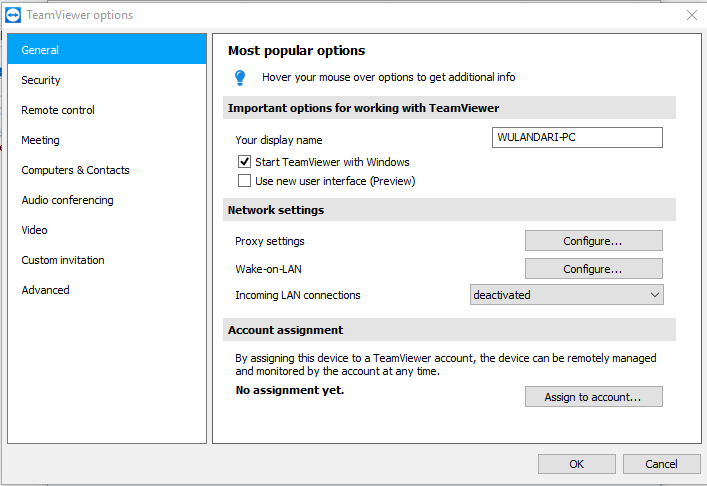The height and width of the screenshot is (486, 707).
Task: Click the "Proxy settings" label
Action: click(270, 241)
